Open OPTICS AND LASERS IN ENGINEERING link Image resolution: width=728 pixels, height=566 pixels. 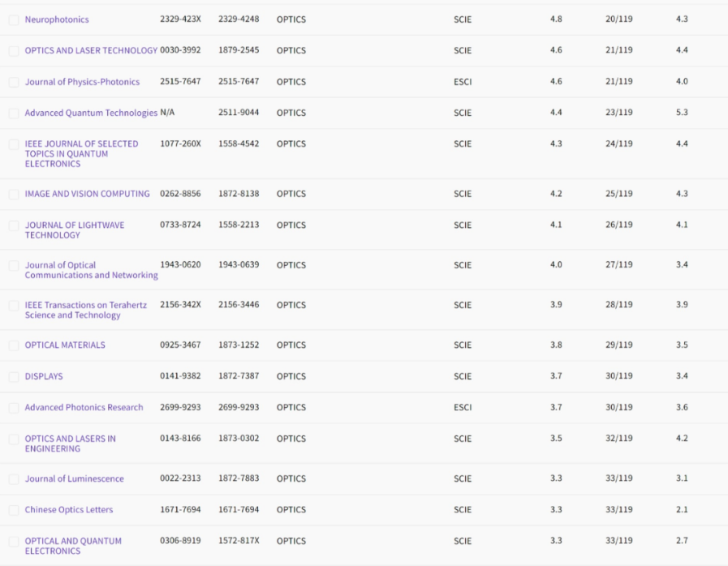[x=71, y=444]
